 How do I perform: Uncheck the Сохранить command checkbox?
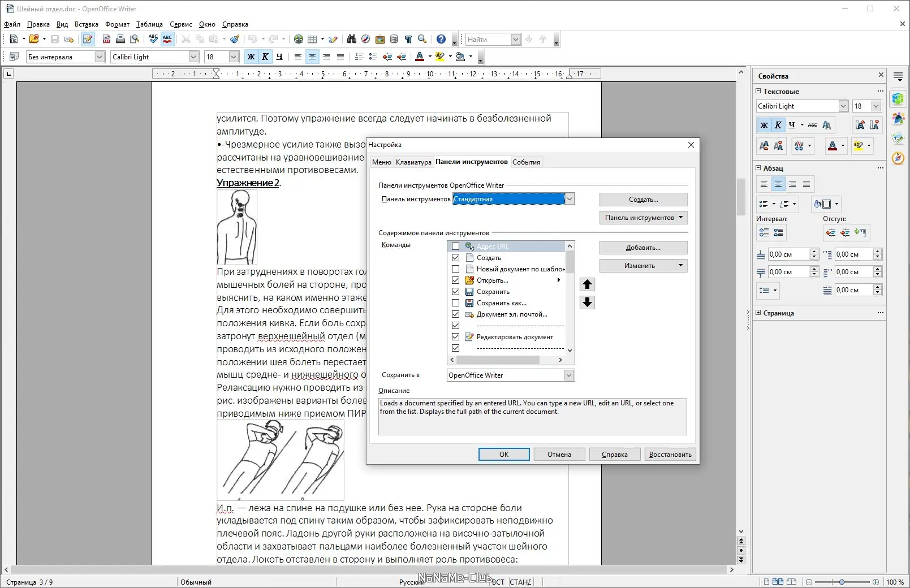(x=455, y=292)
